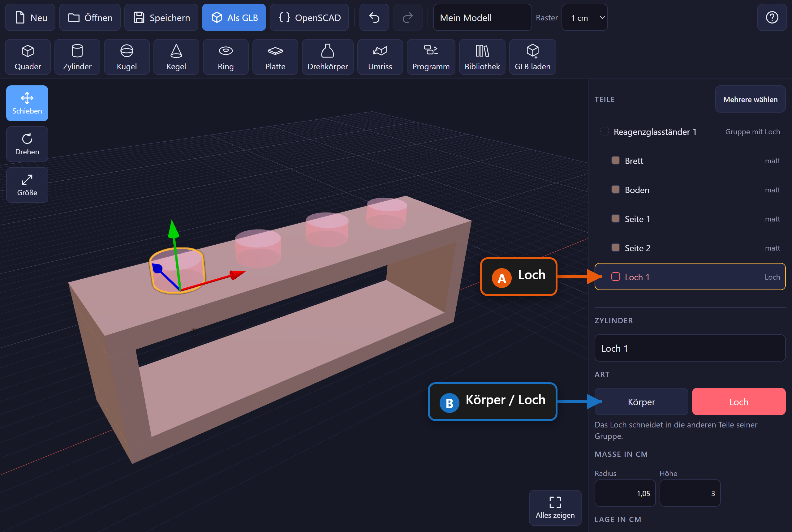Click GLB laden to import model
Viewport: 792px width, 532px height.
(532, 57)
